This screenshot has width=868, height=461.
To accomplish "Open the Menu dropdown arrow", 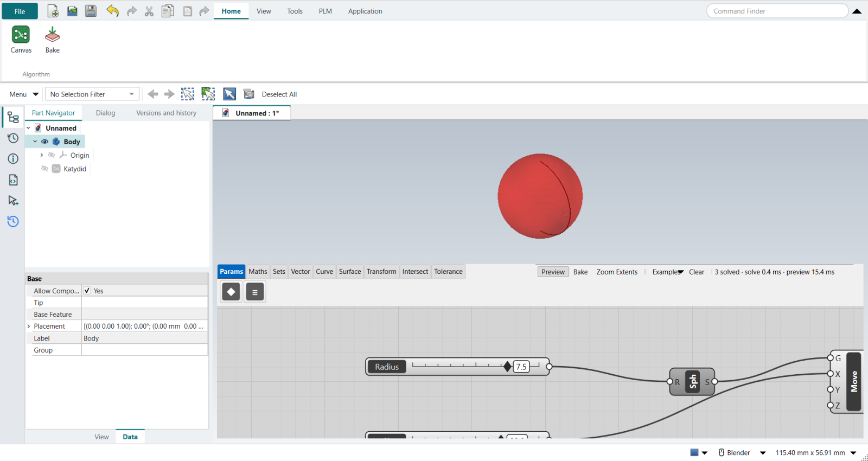I will point(36,94).
